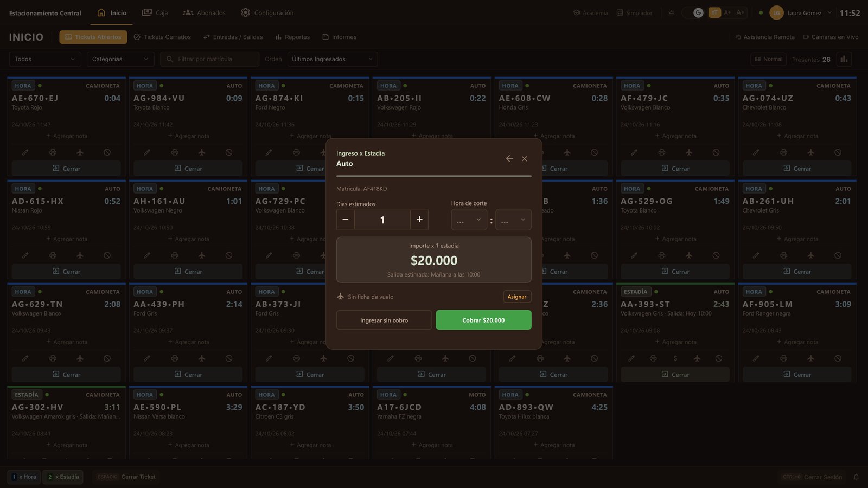
Task: Click airplane icon on AF-479-JC ticket
Action: point(689,152)
